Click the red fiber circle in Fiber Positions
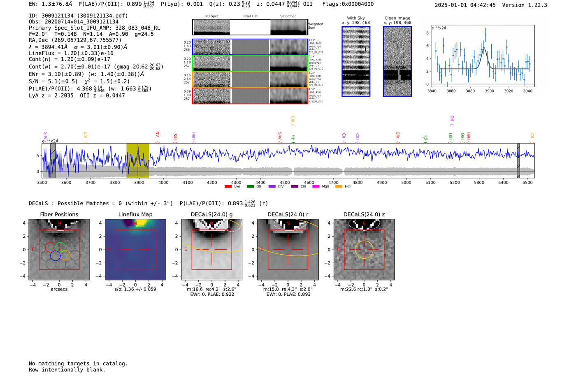Viewport: 576px width, 392px height. (50, 247)
